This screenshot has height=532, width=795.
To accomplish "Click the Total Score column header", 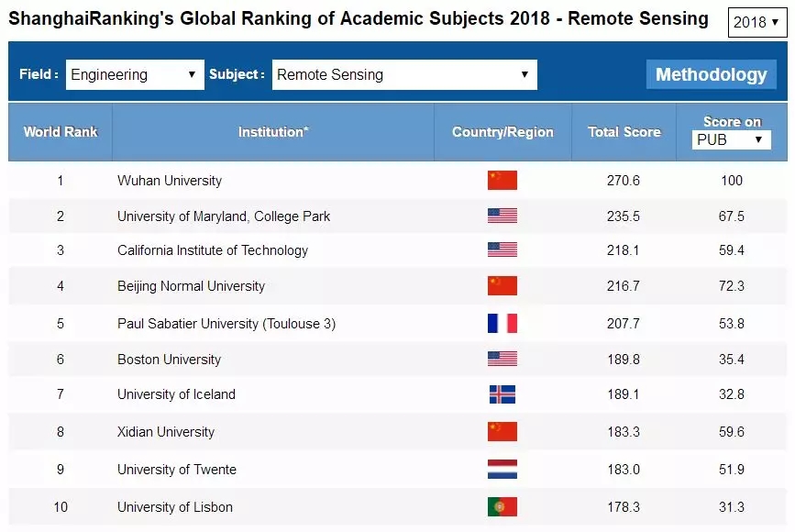I will (x=624, y=132).
